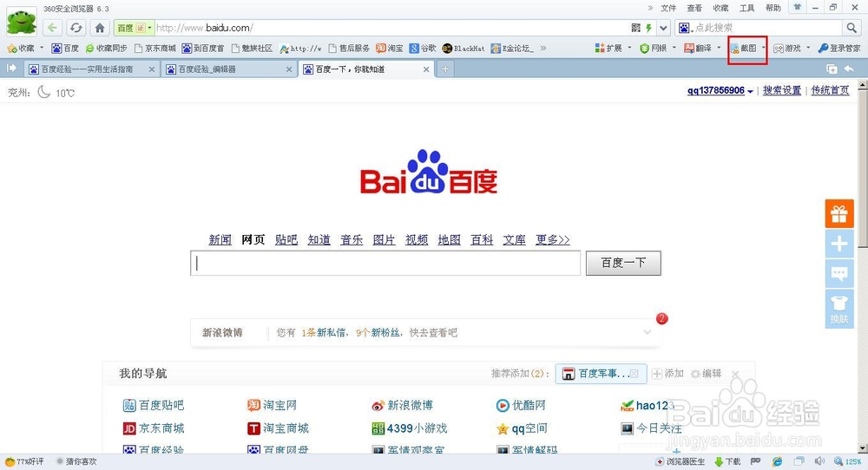Click into the Baidu search input field
Screen dimensions: 868x470
[385, 264]
